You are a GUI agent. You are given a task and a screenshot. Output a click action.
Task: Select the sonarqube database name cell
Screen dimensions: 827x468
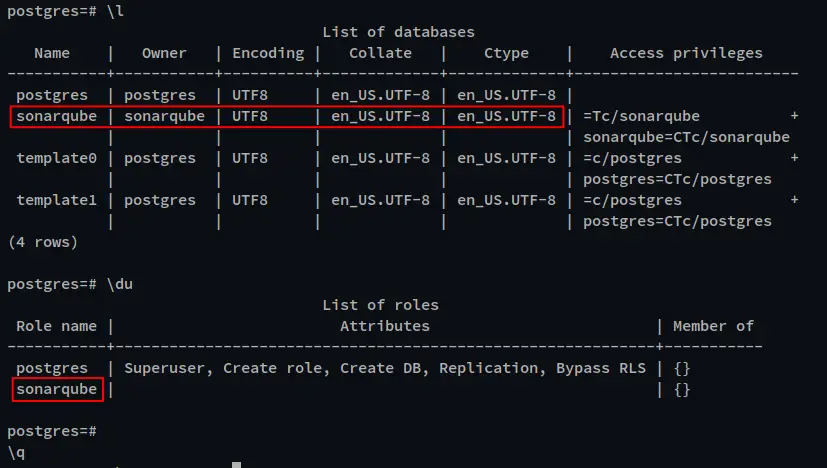click(56, 117)
